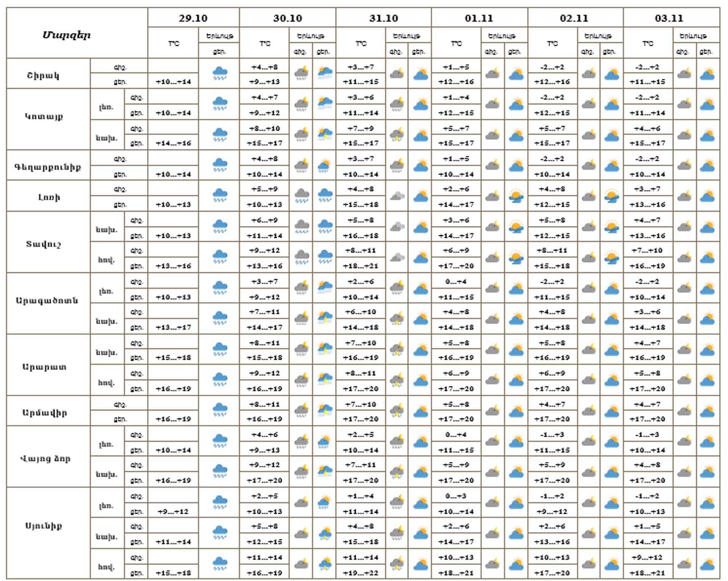
Task: Click the Մարզեր table header
Action: point(66,35)
